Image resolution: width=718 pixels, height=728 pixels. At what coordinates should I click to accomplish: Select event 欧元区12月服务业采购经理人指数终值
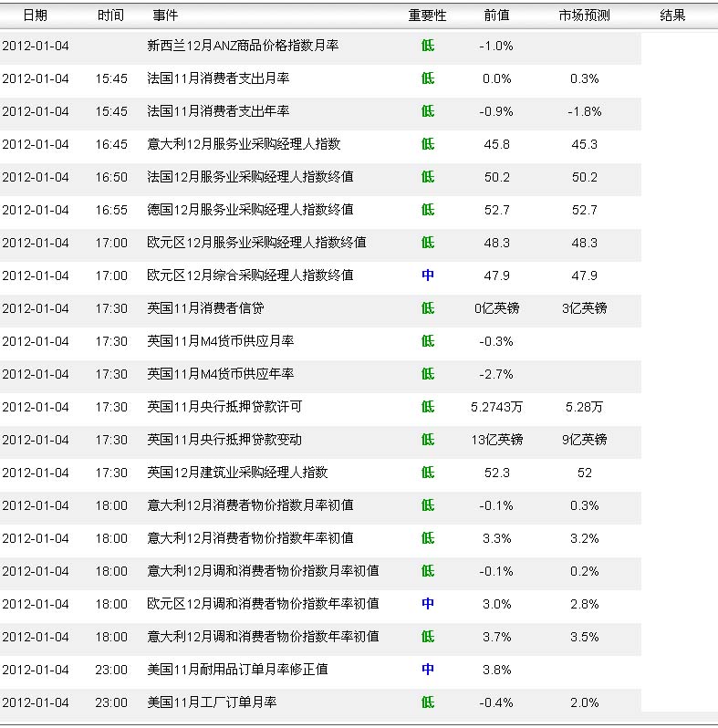[x=257, y=243]
